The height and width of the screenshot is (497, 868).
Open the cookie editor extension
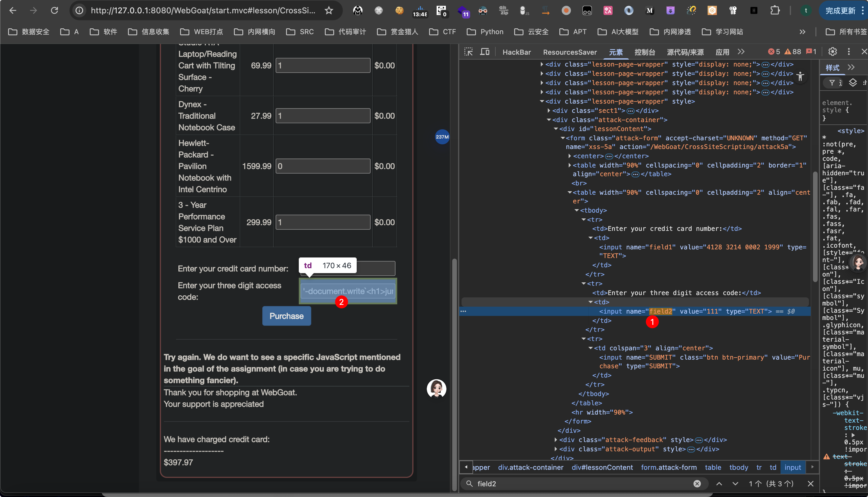click(399, 11)
